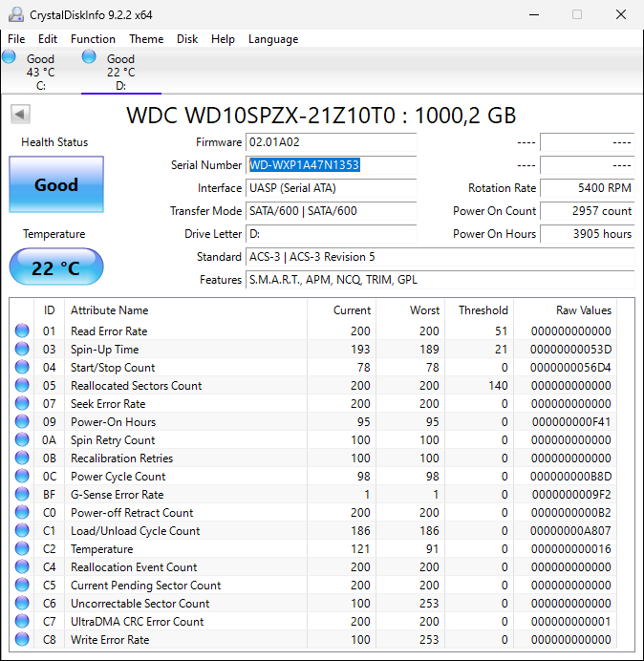Select the UltraDMA CRC Error Count attribute name

pyautogui.click(x=137, y=622)
